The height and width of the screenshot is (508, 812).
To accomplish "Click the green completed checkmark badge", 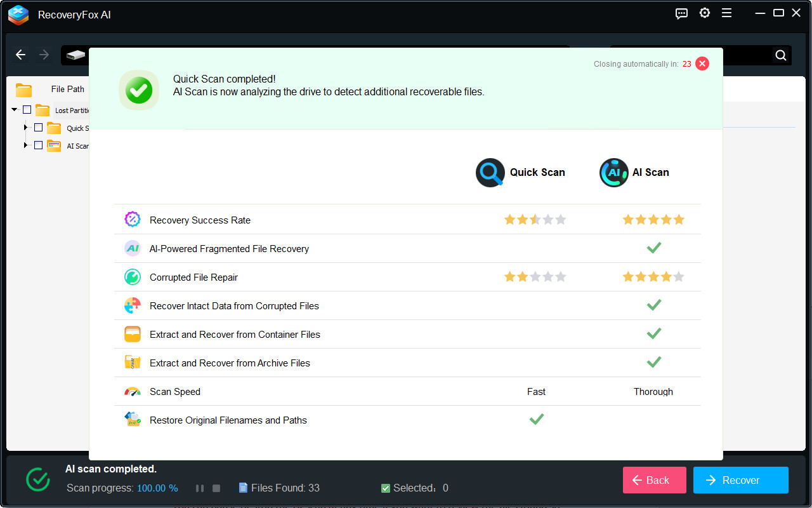I will tap(139, 90).
